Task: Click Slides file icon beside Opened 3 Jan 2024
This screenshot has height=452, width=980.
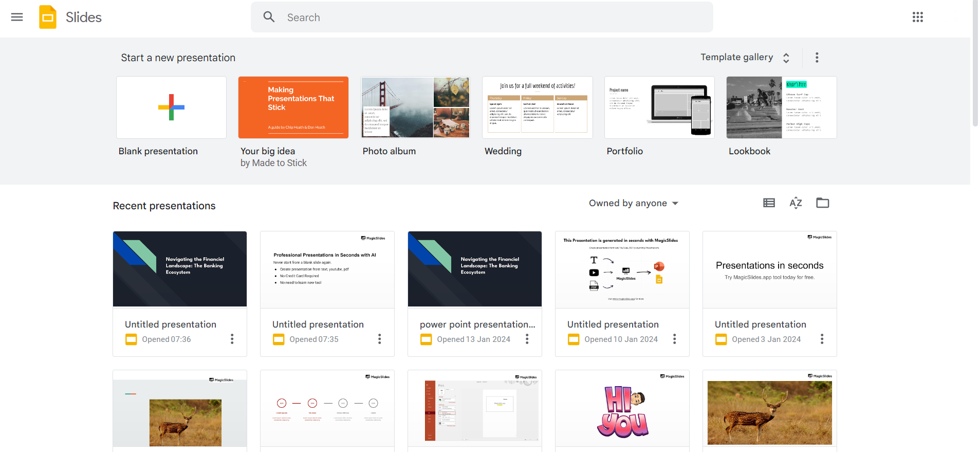Action: [721, 339]
